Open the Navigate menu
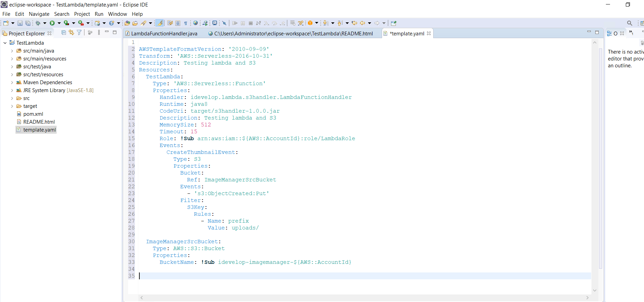 point(39,14)
